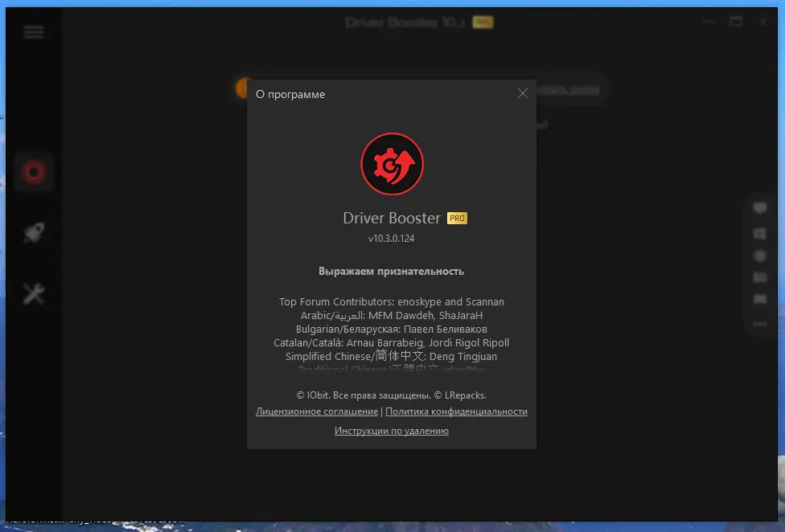Screen dimensions: 785x532
Task: Click the Driver Booster gear logo
Action: 392,164
